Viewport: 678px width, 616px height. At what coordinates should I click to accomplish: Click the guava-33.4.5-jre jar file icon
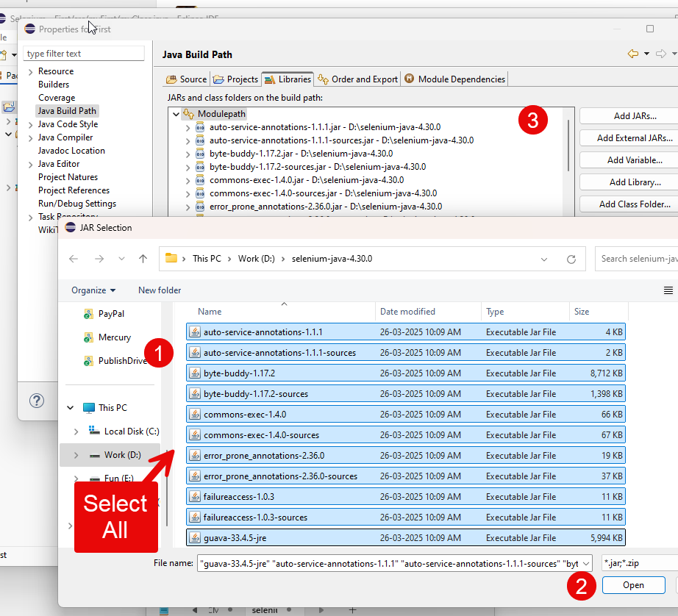coord(195,538)
